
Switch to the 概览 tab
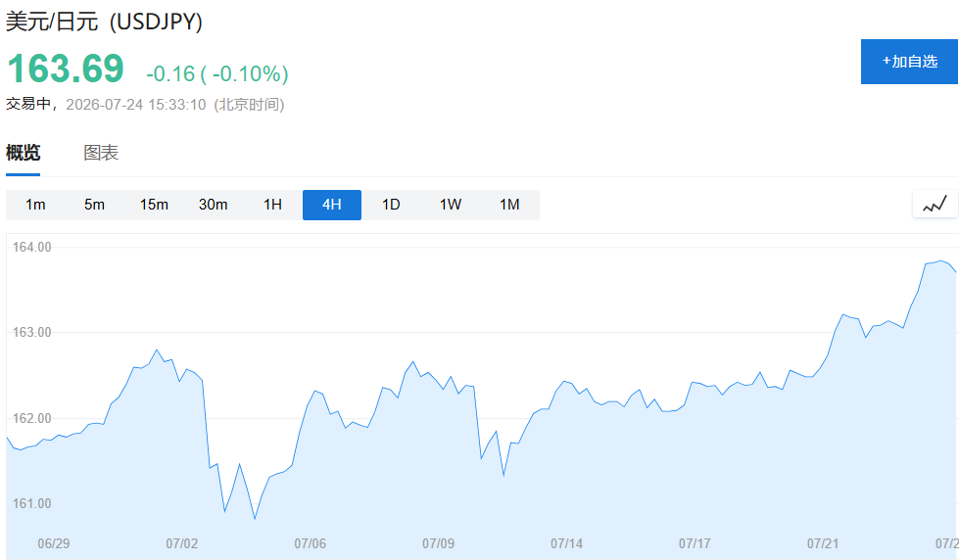pyautogui.click(x=24, y=152)
